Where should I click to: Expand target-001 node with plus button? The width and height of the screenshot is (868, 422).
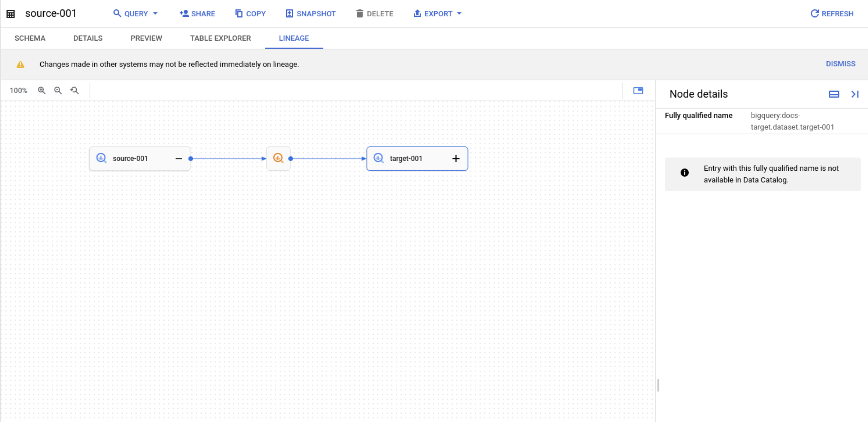pyautogui.click(x=456, y=158)
